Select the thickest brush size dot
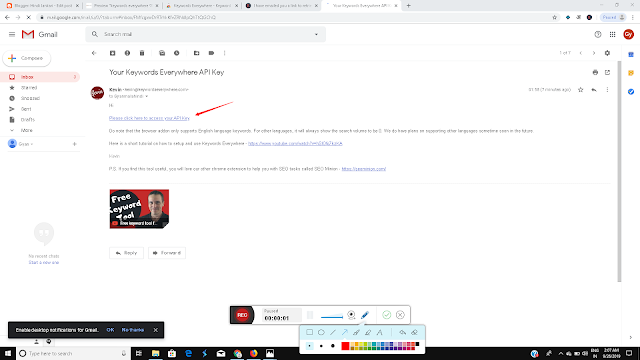The width and height of the screenshot is (640, 360). (x=333, y=346)
